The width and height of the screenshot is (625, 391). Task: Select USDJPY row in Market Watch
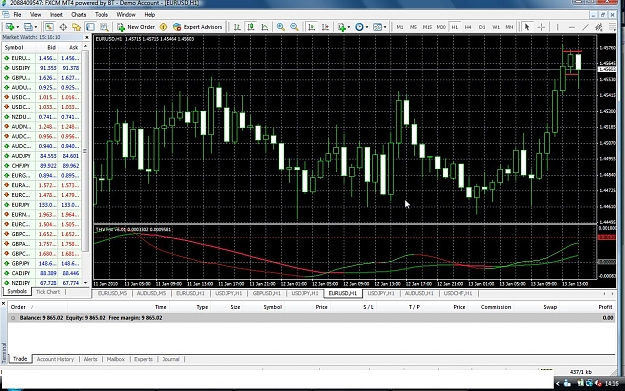coord(42,68)
